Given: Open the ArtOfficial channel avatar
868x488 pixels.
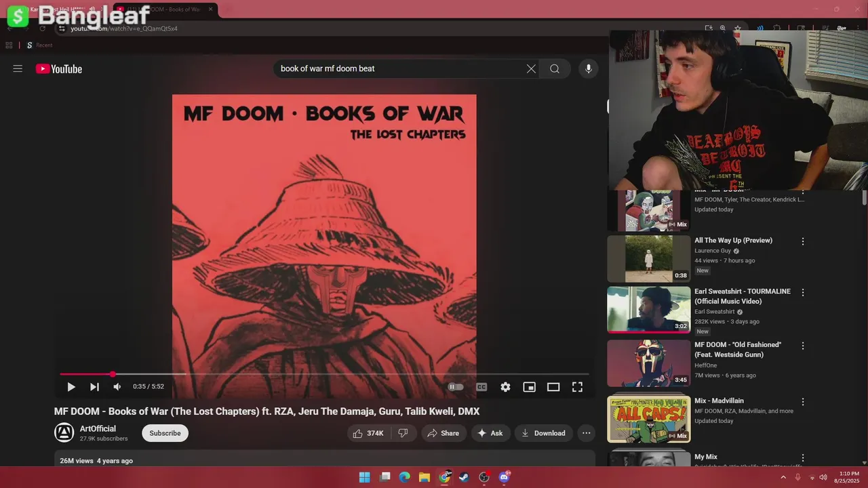Looking at the screenshot, I should pos(64,433).
